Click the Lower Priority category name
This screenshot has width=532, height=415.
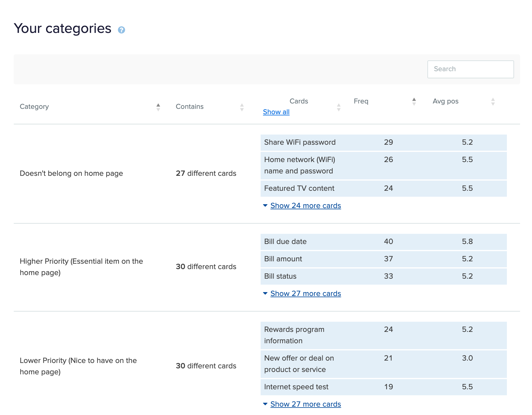78,366
